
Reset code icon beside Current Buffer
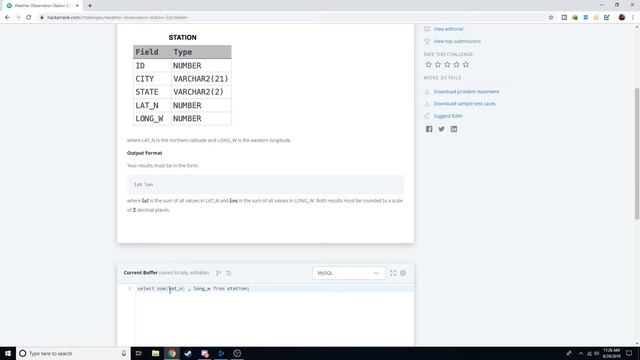coord(229,273)
